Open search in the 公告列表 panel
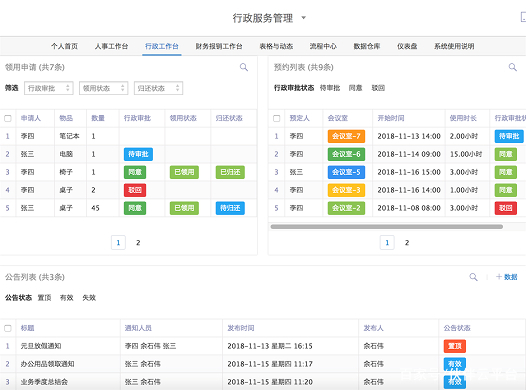 tap(473, 277)
